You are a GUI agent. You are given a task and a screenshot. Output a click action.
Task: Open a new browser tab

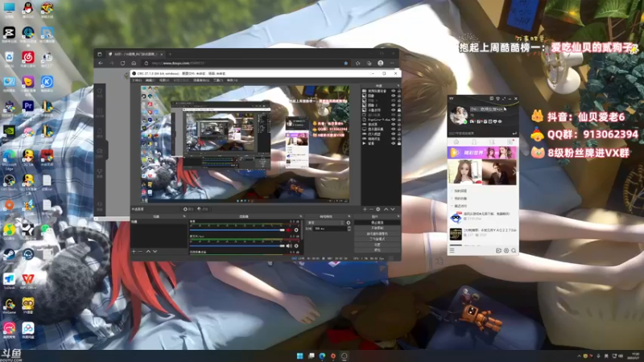[170, 54]
